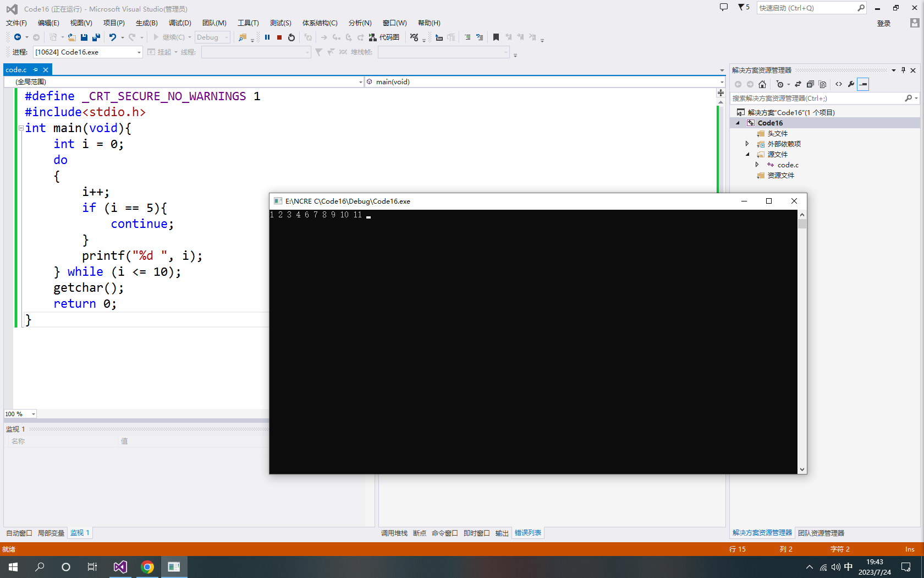Click Visual Studio icon in the taskbar
924x578 pixels.
[x=120, y=567]
